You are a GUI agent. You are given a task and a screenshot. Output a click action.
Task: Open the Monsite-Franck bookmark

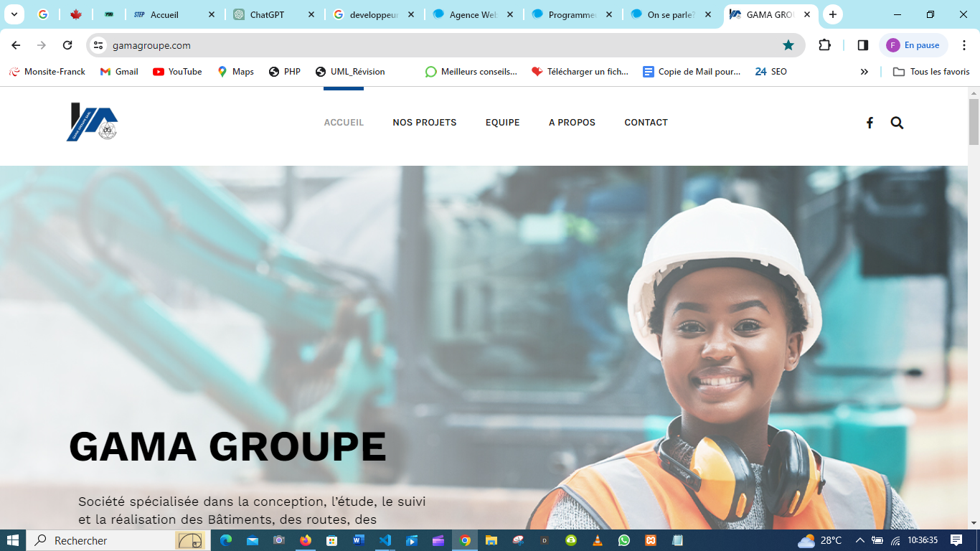click(47, 72)
